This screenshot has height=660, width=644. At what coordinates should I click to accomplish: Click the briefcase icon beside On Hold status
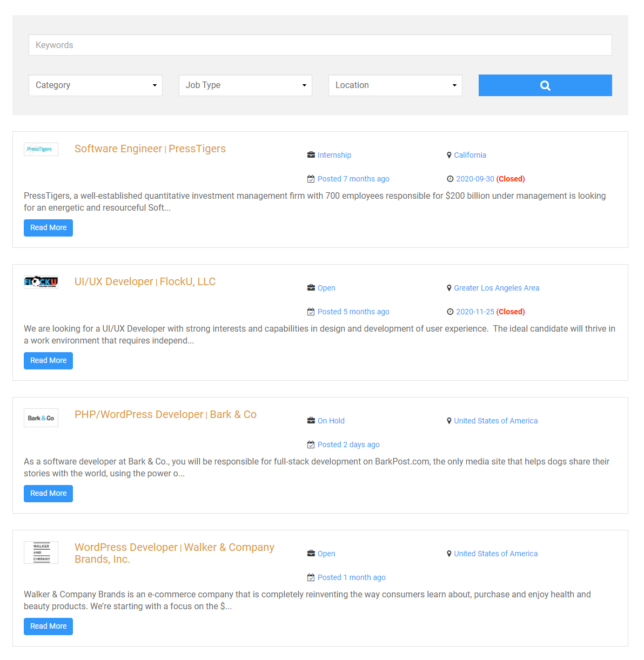point(311,421)
